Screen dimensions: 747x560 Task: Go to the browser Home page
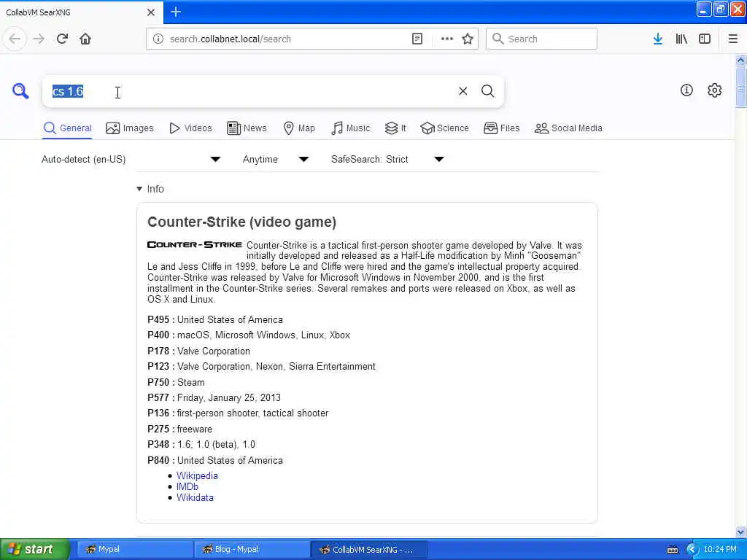click(x=85, y=39)
